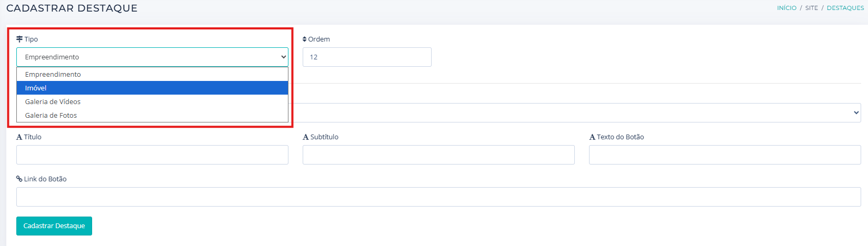Click into the Subtítulo text field
The width and height of the screenshot is (868, 246).
[438, 155]
